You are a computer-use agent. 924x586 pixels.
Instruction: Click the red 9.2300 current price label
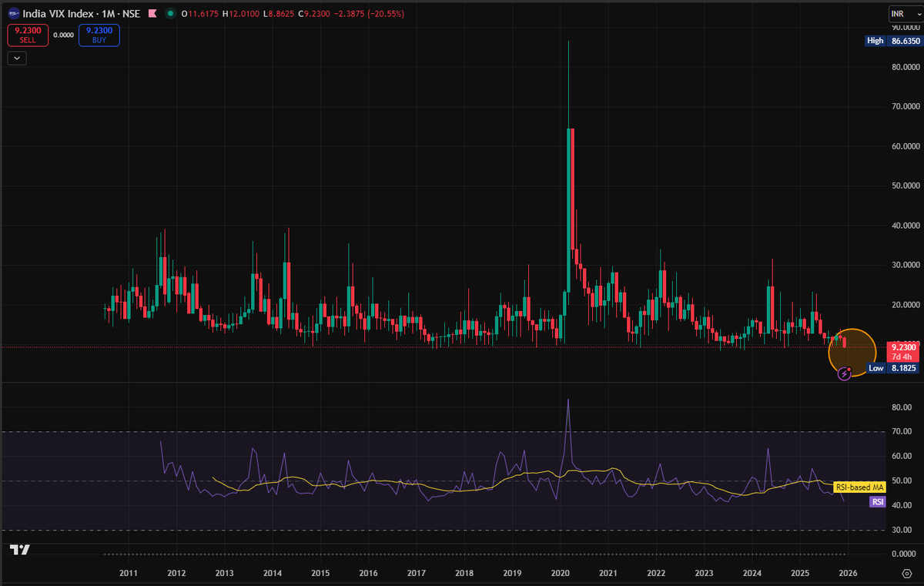point(902,351)
